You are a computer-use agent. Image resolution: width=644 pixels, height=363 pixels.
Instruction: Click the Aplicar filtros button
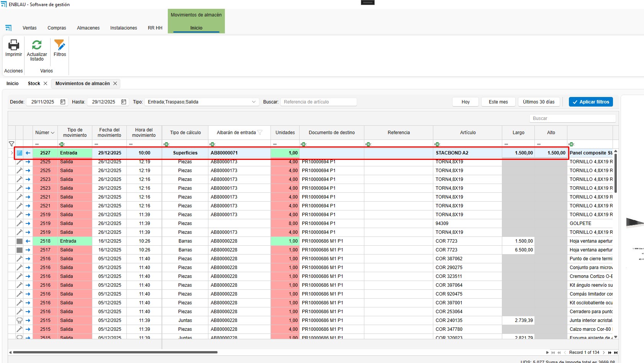tap(590, 102)
